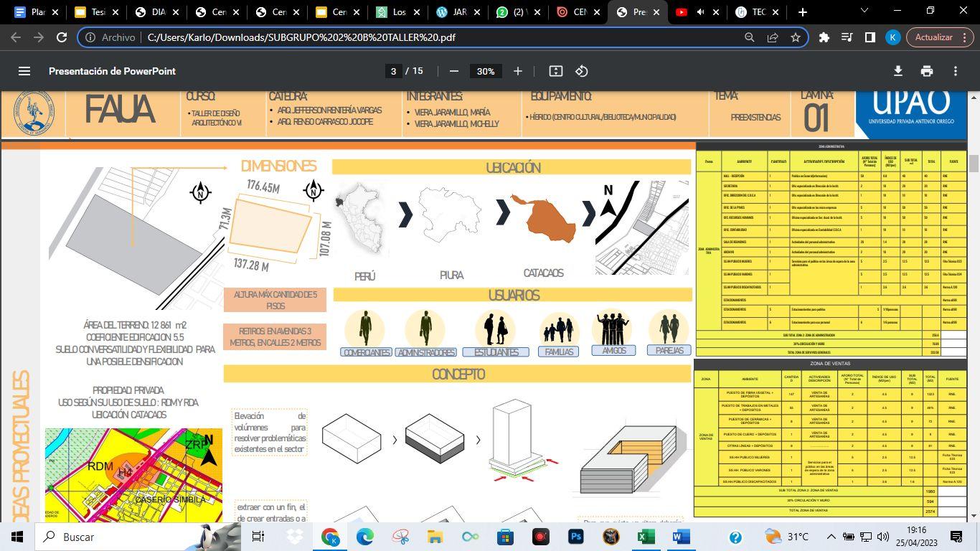The height and width of the screenshot is (551, 980).
Task: Click the 'COMERCIANTES' label in the PDF
Action: (x=367, y=352)
